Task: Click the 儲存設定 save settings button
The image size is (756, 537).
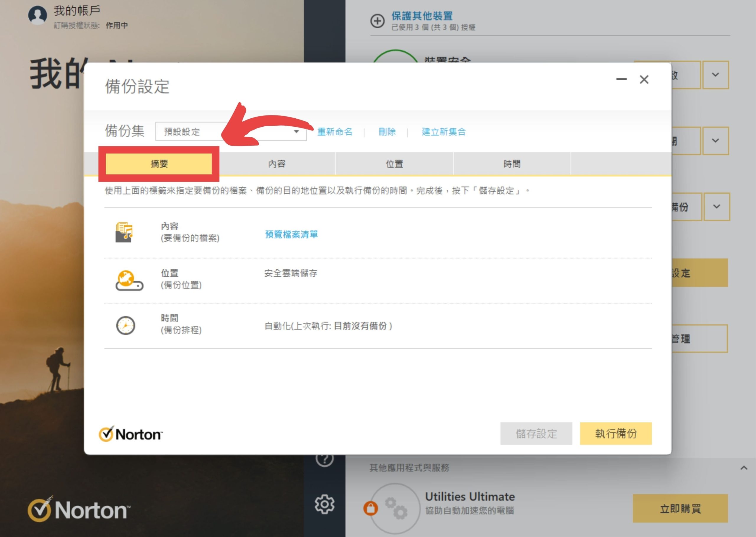Action: 536,433
